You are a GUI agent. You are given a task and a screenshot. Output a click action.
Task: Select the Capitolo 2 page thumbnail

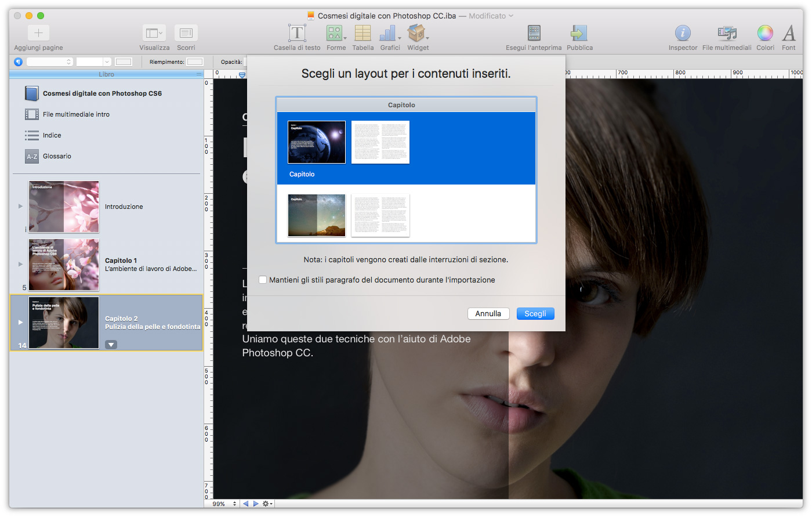pyautogui.click(x=64, y=323)
